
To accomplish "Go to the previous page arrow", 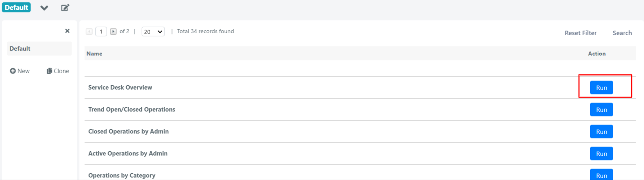I will pos(89,31).
